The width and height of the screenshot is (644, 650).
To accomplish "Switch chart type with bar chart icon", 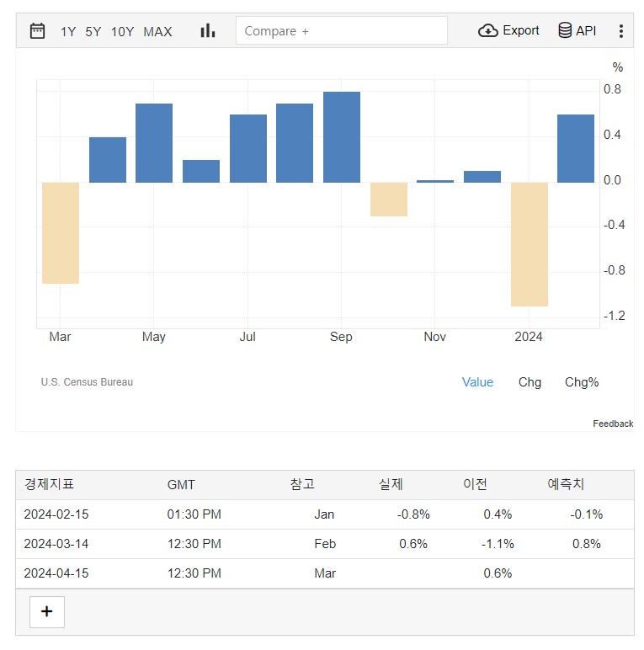I will point(208,30).
